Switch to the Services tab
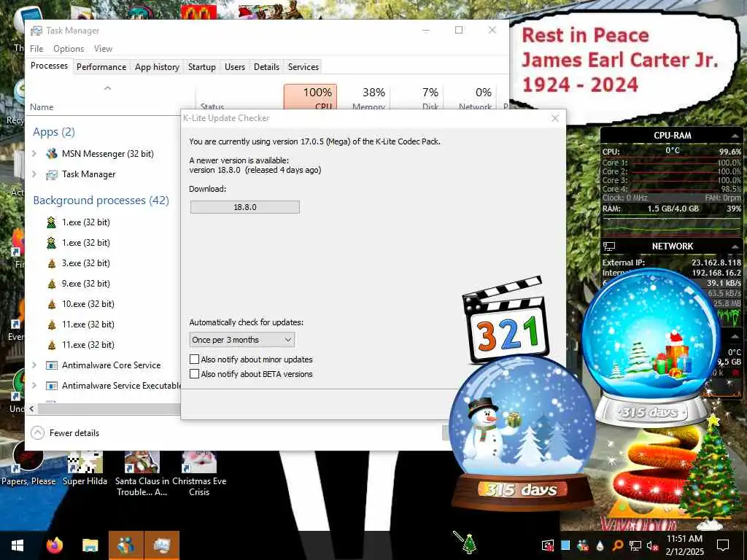The image size is (747, 560). [x=303, y=66]
